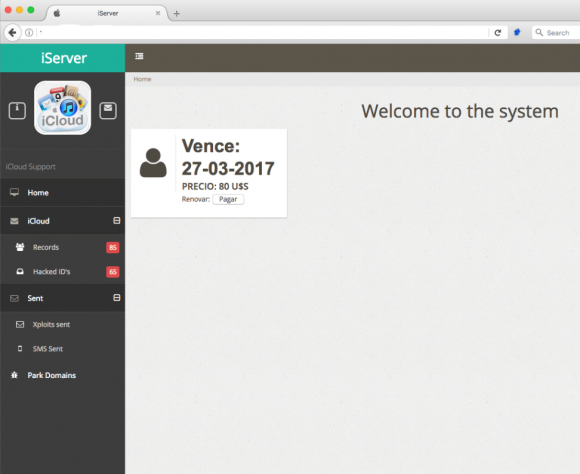Click the red 85 badge on Records

pos(113,248)
